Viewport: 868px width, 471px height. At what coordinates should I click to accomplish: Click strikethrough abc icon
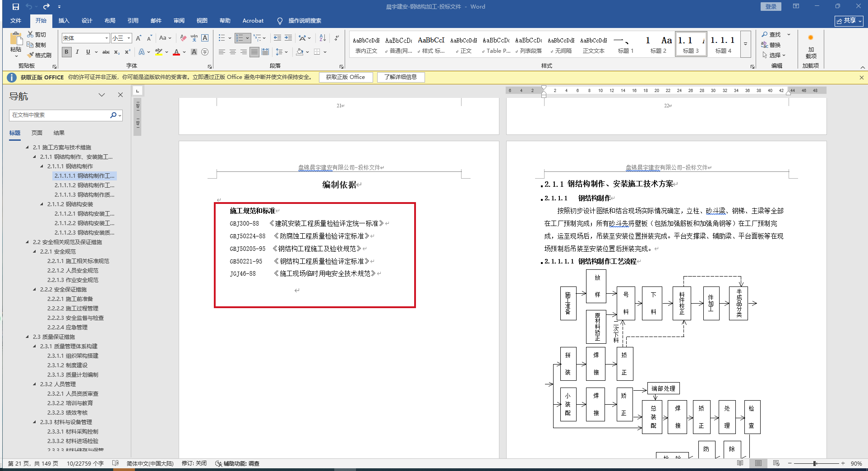tap(106, 52)
